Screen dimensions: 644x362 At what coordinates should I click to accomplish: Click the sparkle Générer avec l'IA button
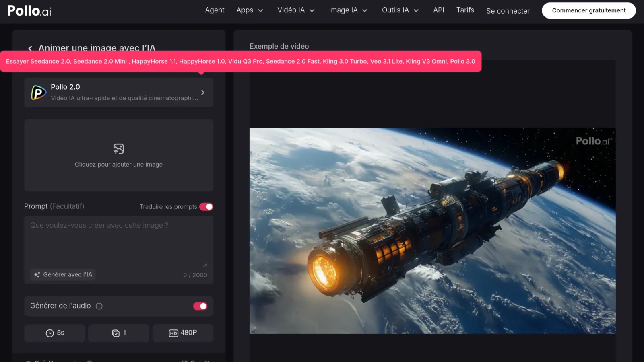63,274
